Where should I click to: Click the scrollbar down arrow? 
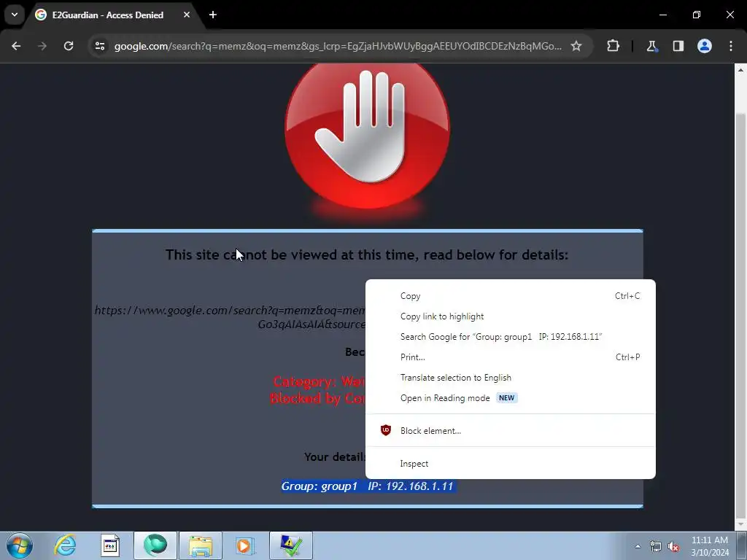pos(740,524)
